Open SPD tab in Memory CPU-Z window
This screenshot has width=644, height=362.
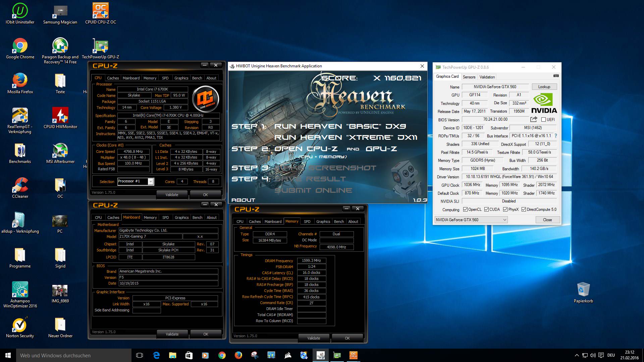307,221
